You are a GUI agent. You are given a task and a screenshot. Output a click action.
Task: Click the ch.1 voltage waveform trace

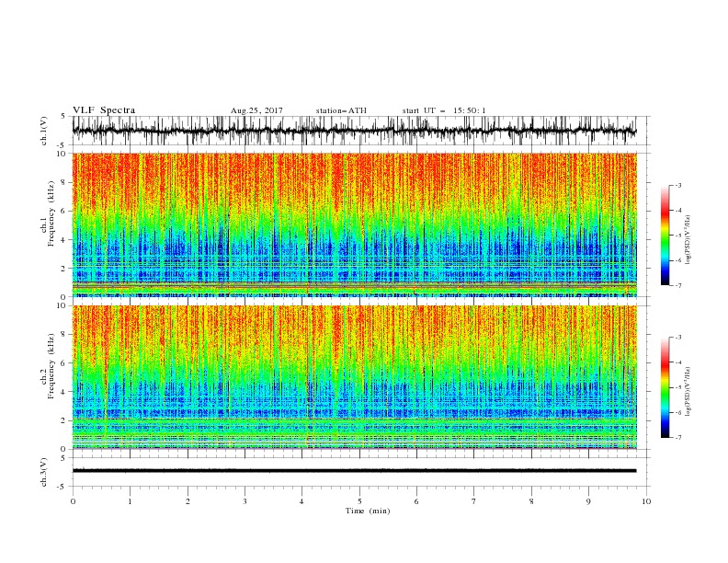coord(354,131)
